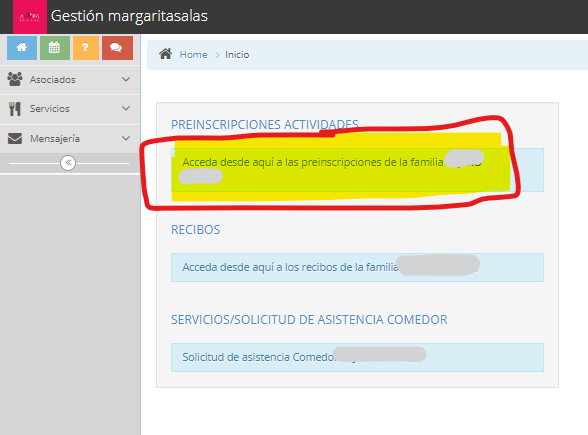Click the pink AMPA logo
This screenshot has height=435, width=588.
(30, 17)
